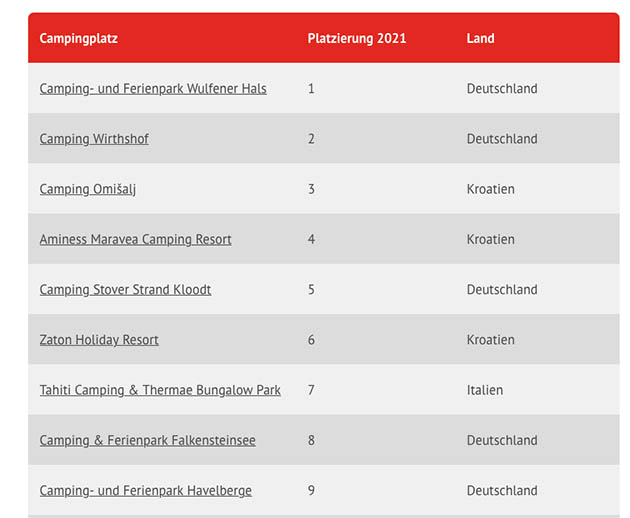Open Camping- und Ferienpark Wulfener Hals link
The image size is (630, 518).
click(x=153, y=89)
